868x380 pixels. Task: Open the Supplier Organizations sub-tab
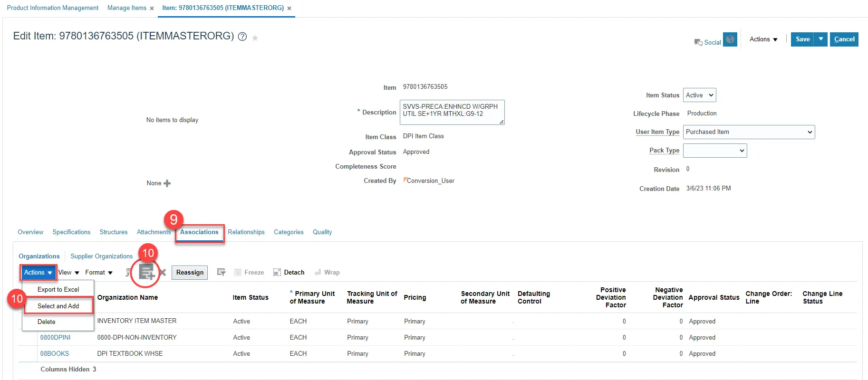point(101,256)
